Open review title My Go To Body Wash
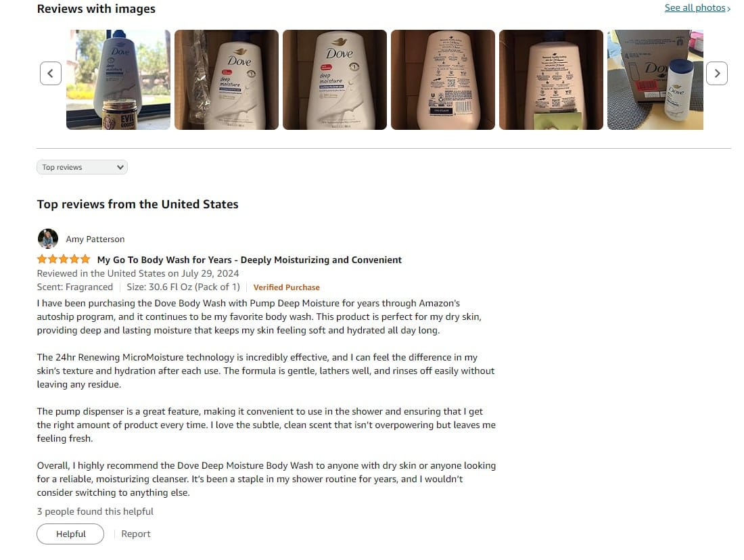The width and height of the screenshot is (744, 560). [249, 260]
